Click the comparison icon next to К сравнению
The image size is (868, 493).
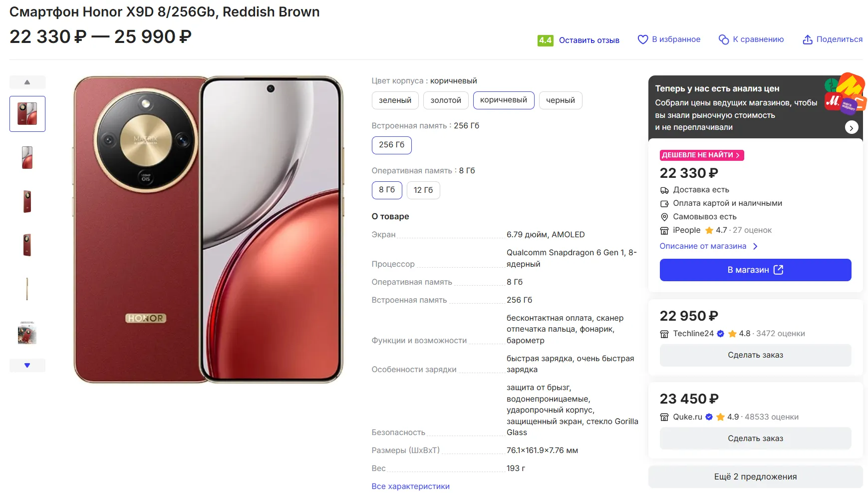(x=723, y=39)
